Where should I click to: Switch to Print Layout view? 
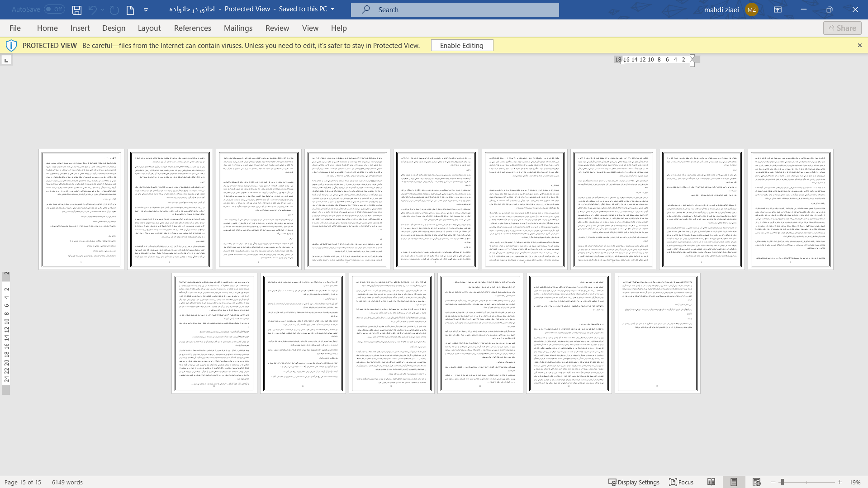coord(734,482)
